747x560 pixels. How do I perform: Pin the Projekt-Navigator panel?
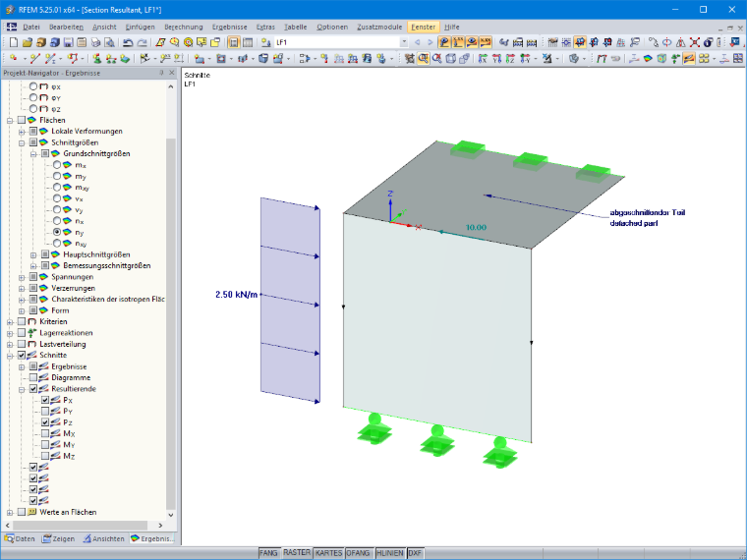(x=161, y=73)
